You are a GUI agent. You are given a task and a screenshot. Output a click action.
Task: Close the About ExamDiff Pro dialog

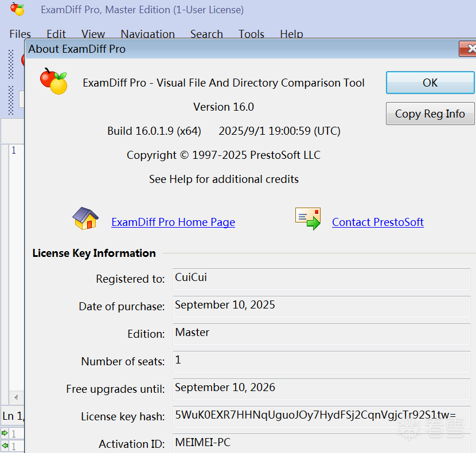coord(469,49)
